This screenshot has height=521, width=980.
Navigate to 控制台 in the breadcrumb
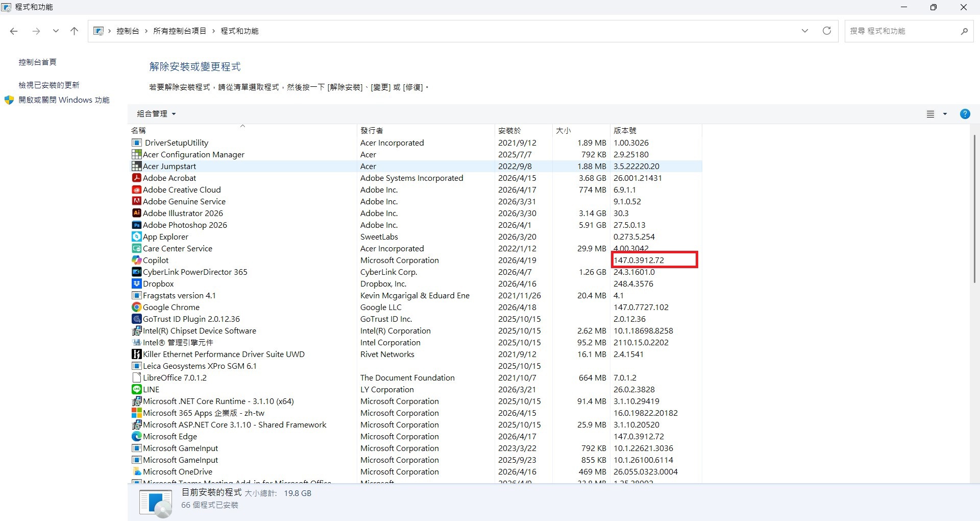128,31
